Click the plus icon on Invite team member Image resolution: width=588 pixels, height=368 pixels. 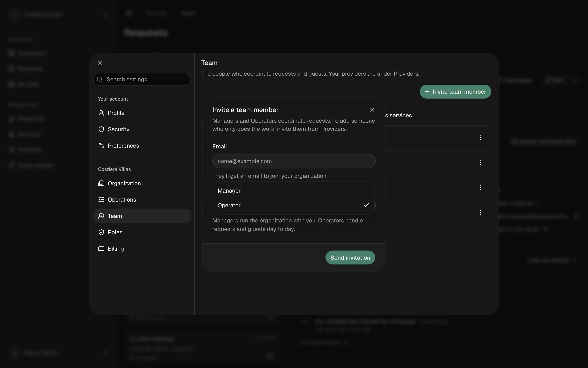coord(427,92)
